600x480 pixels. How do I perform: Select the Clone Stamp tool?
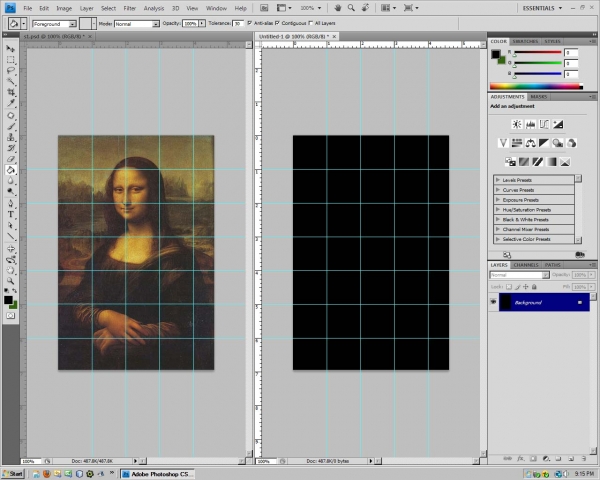[x=10, y=137]
